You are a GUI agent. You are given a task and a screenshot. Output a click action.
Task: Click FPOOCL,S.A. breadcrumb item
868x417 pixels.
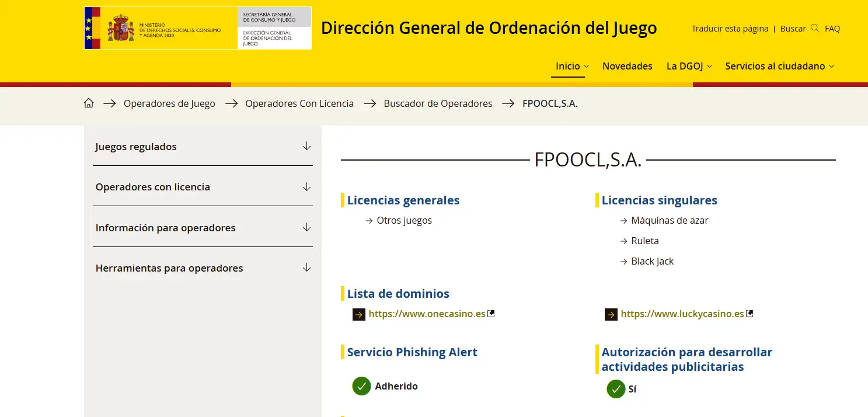coord(550,103)
